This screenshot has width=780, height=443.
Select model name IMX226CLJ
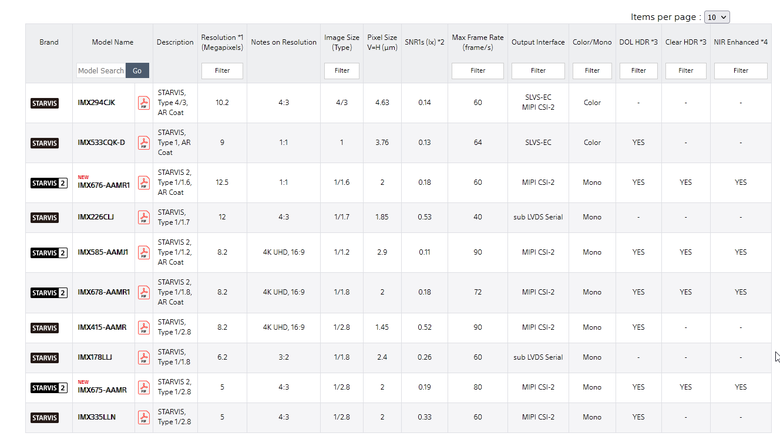point(96,217)
